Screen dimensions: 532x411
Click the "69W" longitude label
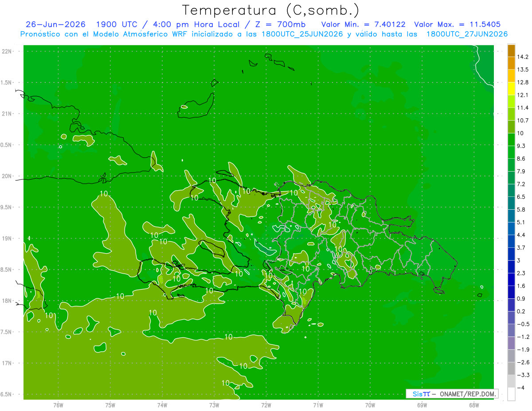coord(422,405)
